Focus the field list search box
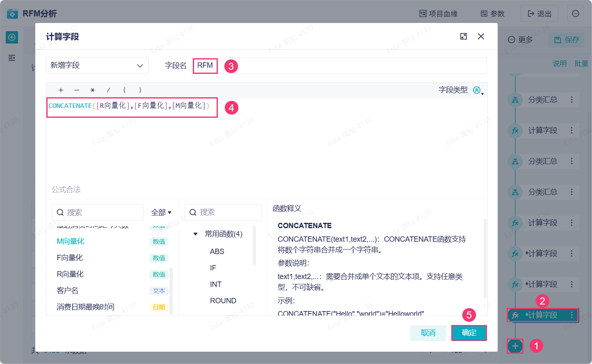The image size is (592, 364). (98, 213)
